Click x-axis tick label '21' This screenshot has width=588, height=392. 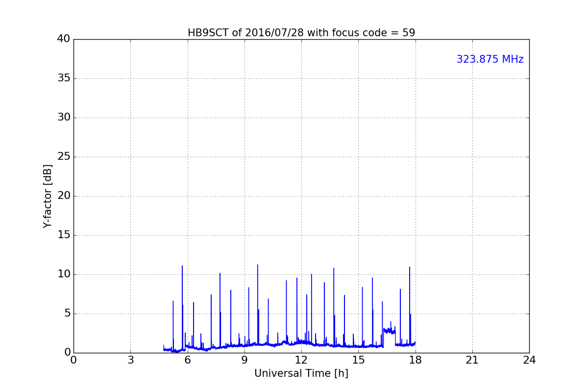(472, 360)
